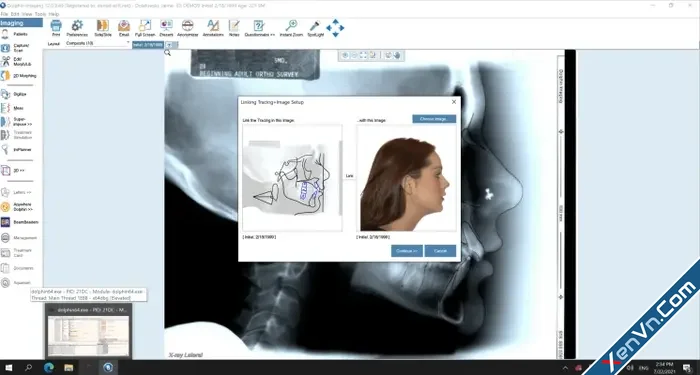This screenshot has height=375, width=700.
Task: Click zoom in icon on image toolbar
Action: tap(345, 55)
